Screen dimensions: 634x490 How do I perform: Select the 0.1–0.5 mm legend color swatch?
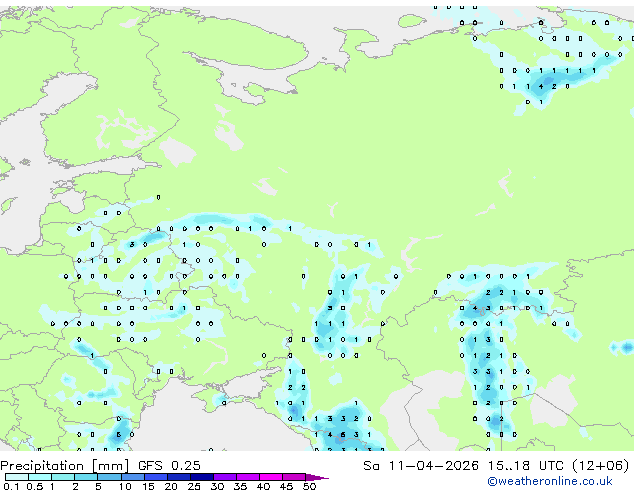17,477
